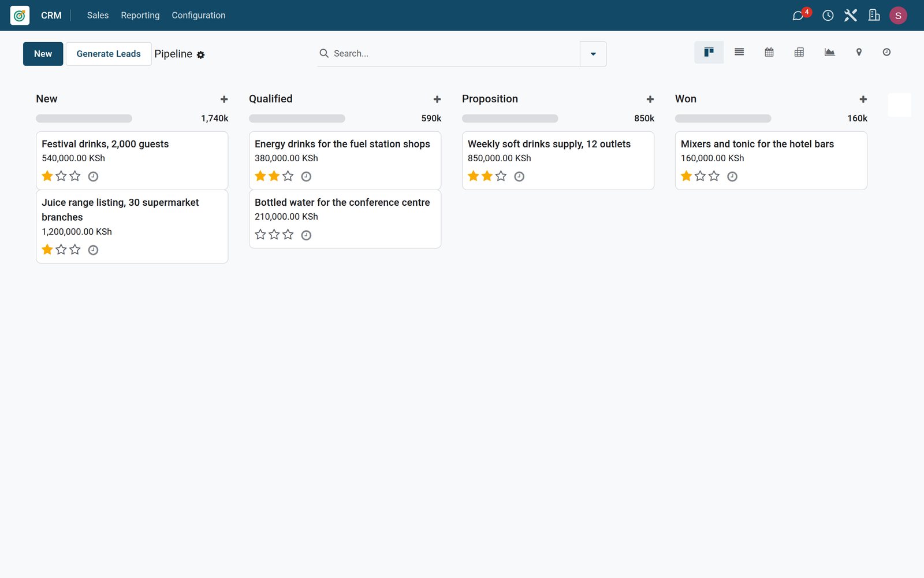Quick add lead in Proposition column

click(650, 99)
